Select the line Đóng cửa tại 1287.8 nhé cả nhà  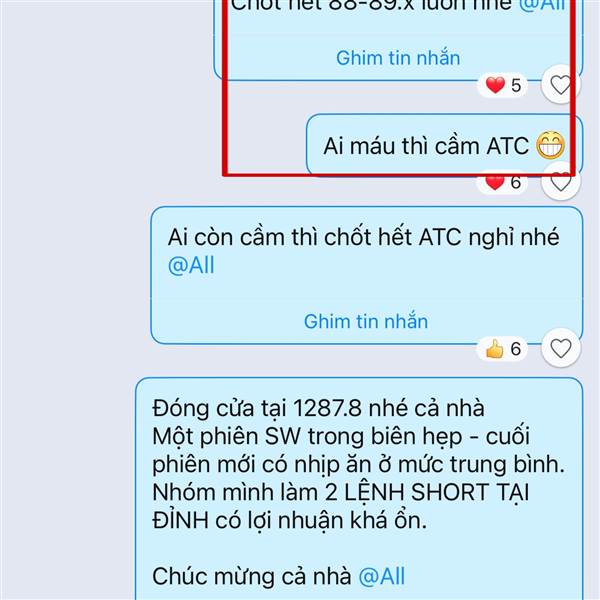(x=318, y=408)
